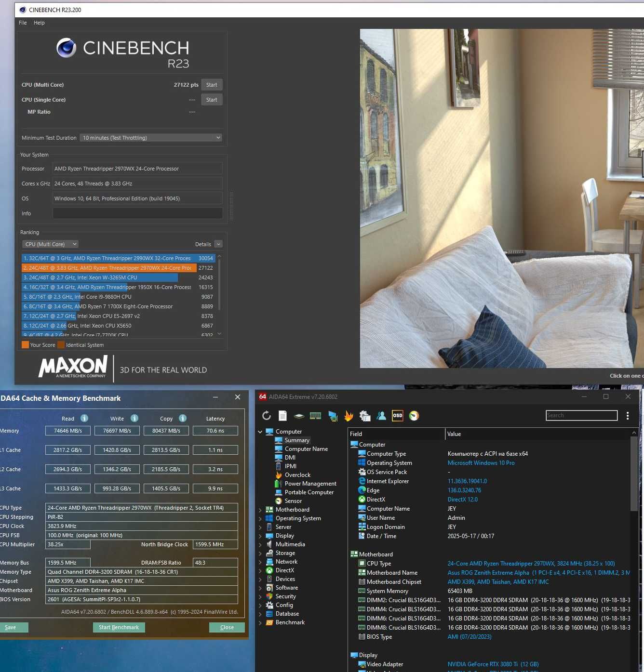Open the OSD panel icon in AIDA64
This screenshot has height=672, width=644.
tap(398, 416)
